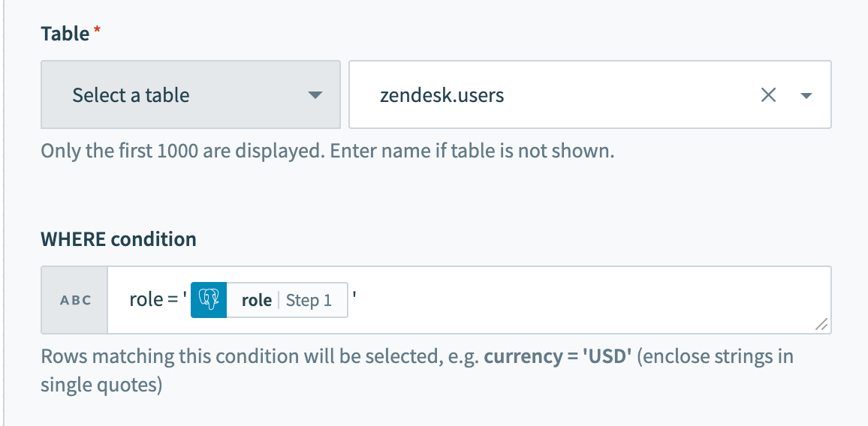Image resolution: width=868 pixels, height=426 pixels.
Task: Click the "WHERE condition" field label
Action: click(119, 239)
